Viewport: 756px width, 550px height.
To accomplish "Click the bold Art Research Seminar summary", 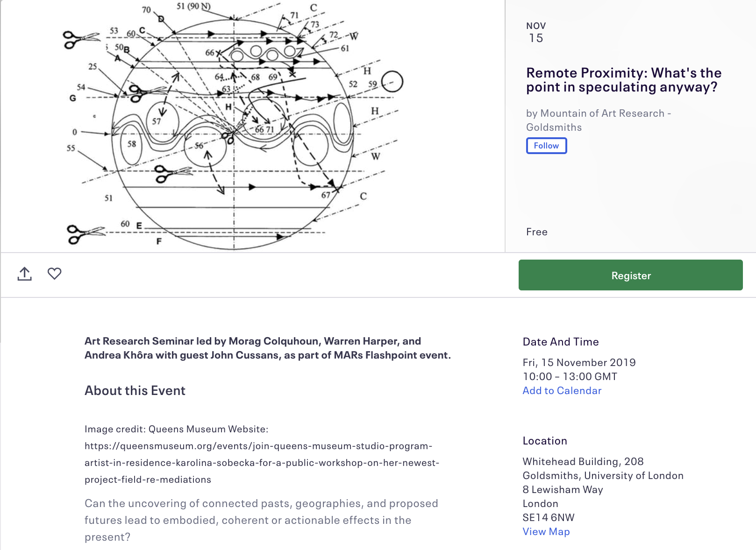I will [x=267, y=348].
